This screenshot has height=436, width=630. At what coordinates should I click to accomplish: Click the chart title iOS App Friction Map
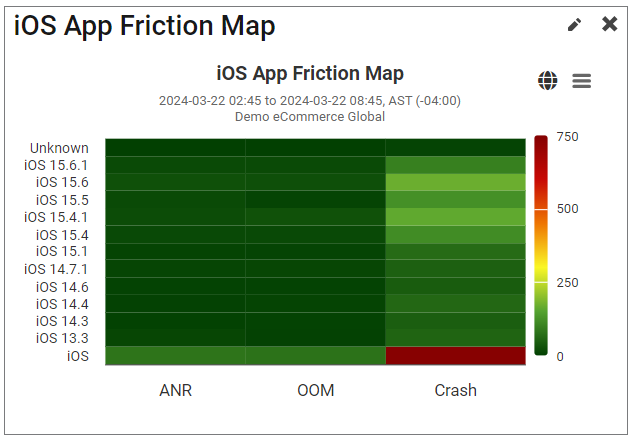click(x=310, y=74)
